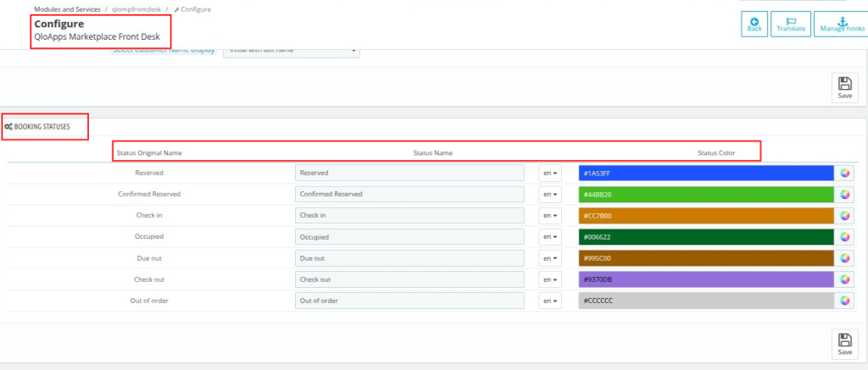The width and height of the screenshot is (868, 370).
Task: Edit the Occupied status name field
Action: tap(409, 237)
